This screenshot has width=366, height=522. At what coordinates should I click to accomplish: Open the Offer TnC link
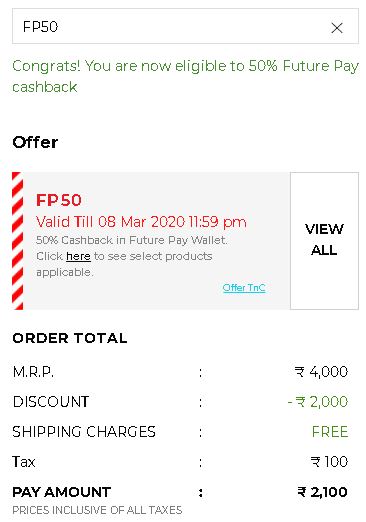244,287
